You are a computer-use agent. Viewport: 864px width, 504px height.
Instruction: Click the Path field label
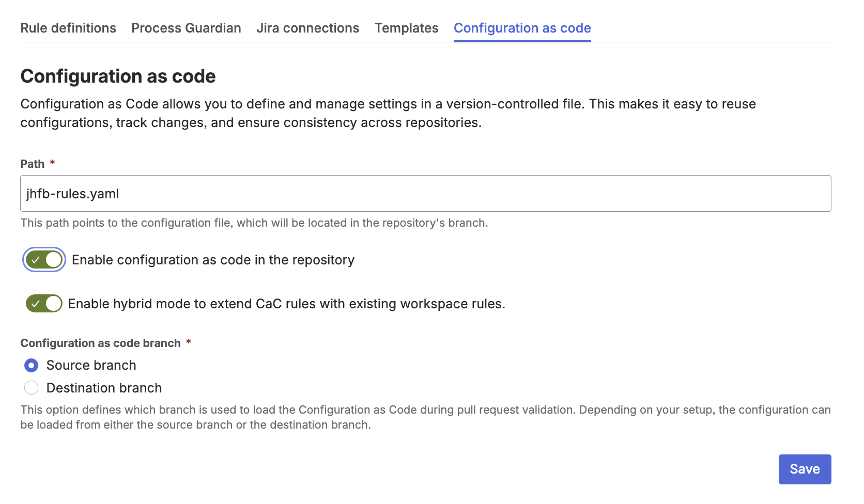33,164
